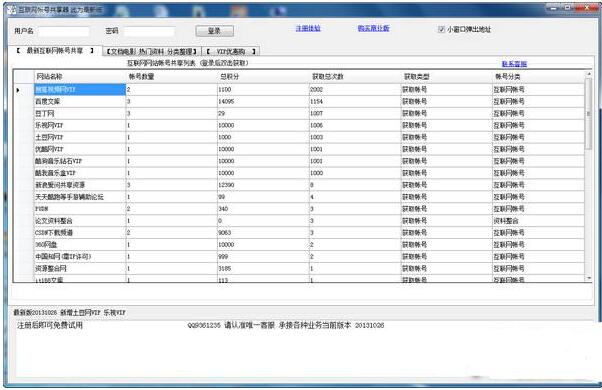Screen dimensions: 602x390
Task: Click the application icon in title bar
Action: pyautogui.click(x=12, y=10)
